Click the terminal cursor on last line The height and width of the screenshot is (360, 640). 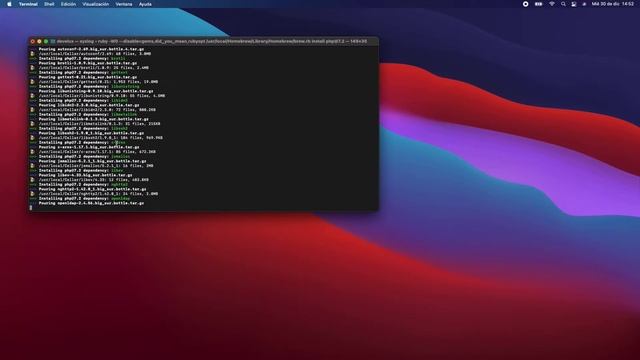(31, 208)
